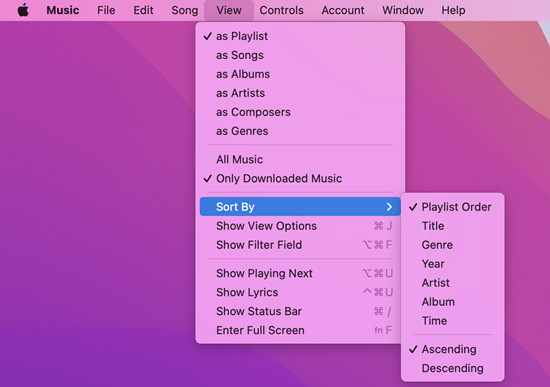Open the Song menu
The height and width of the screenshot is (387, 550).
coord(185,10)
